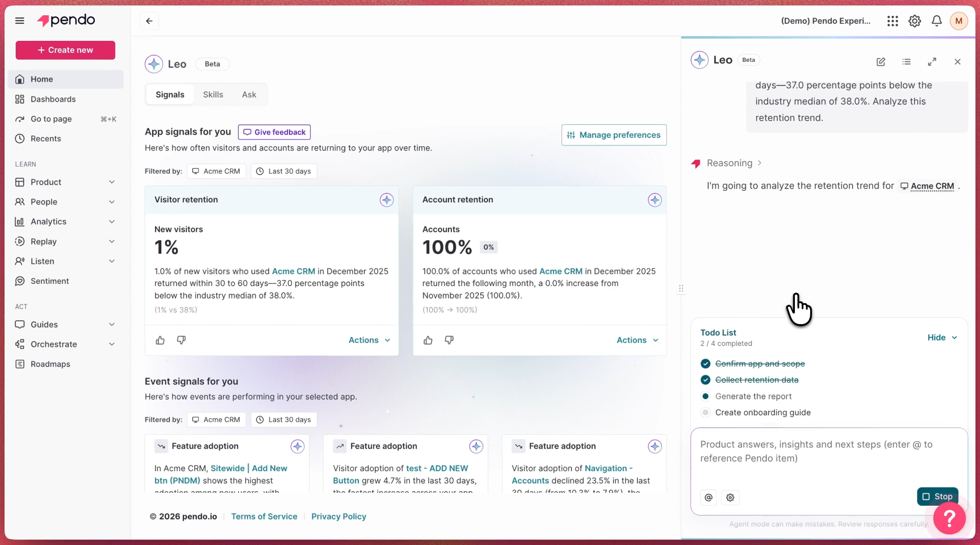Open the notifications bell
This screenshot has height=545, width=980.
click(937, 21)
